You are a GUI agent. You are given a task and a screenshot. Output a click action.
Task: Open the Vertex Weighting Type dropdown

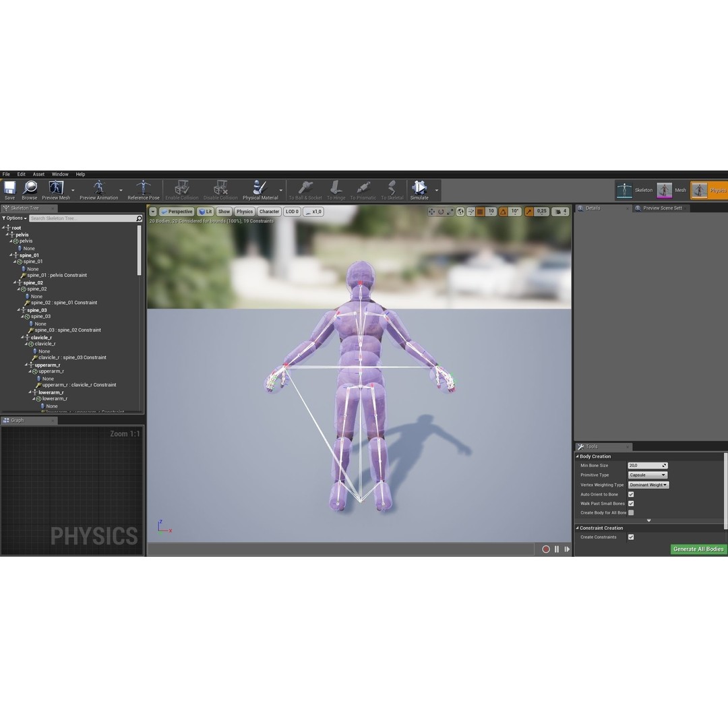(648, 485)
